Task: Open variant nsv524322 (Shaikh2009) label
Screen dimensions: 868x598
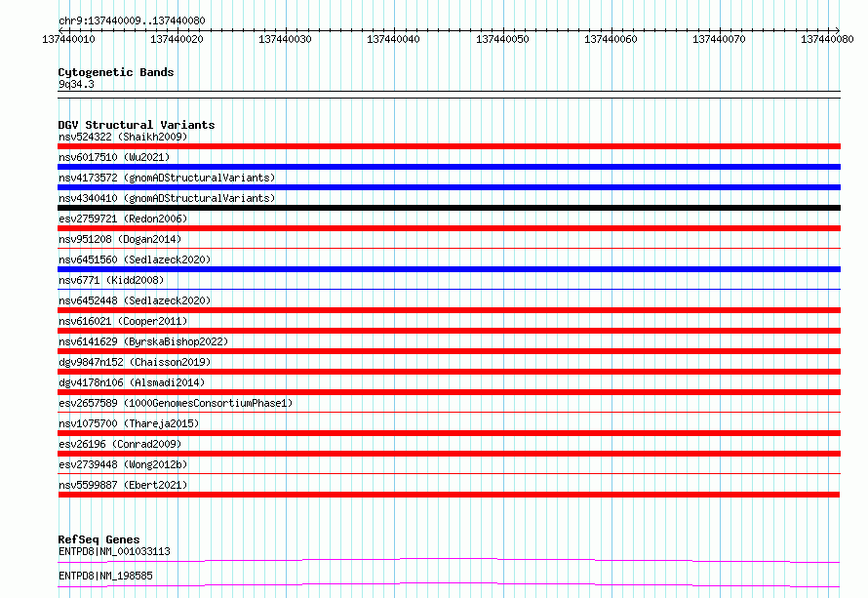Action: coord(123,137)
